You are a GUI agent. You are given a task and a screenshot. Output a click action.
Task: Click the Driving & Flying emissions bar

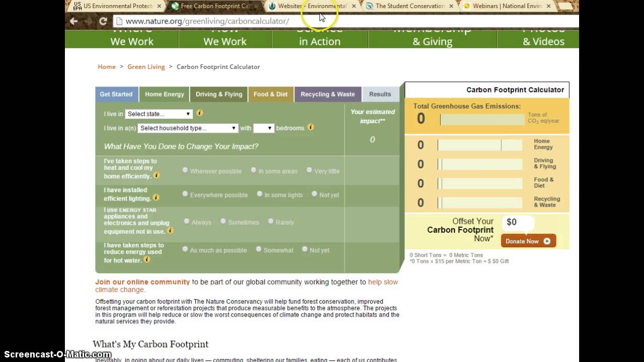[480, 164]
